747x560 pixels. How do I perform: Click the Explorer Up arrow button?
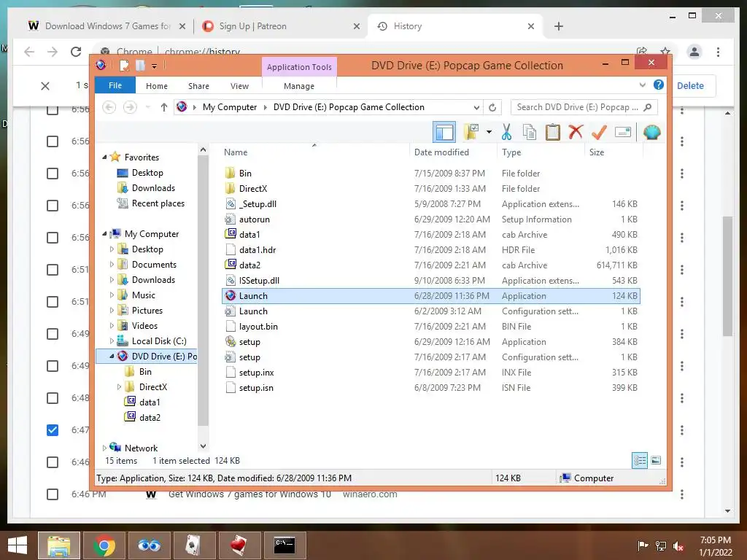click(164, 107)
